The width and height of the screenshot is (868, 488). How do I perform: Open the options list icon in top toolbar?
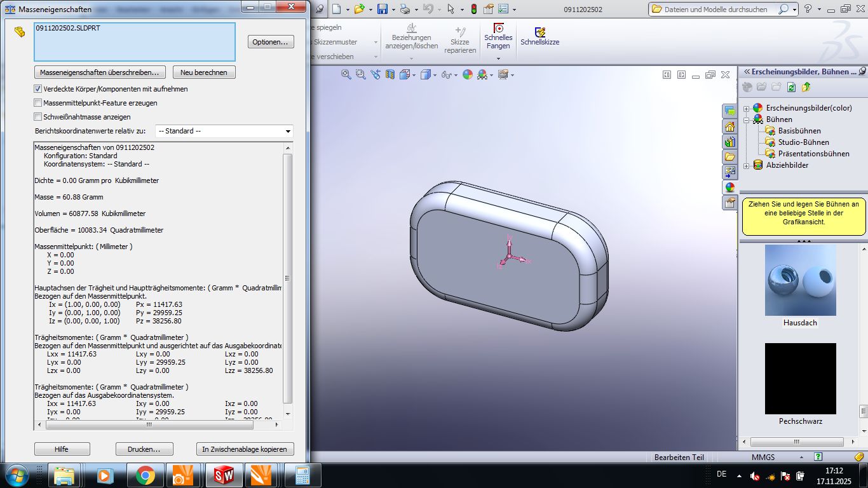pyautogui.click(x=503, y=9)
